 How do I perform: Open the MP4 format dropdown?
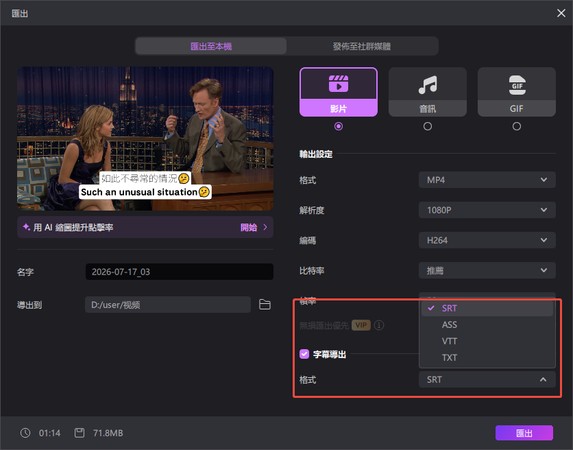(x=487, y=180)
